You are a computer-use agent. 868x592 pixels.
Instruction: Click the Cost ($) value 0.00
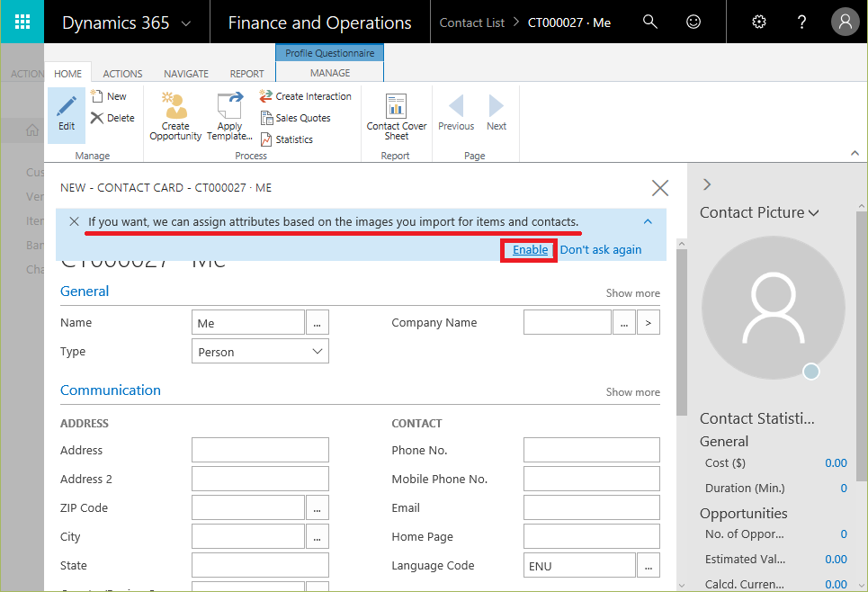836,463
